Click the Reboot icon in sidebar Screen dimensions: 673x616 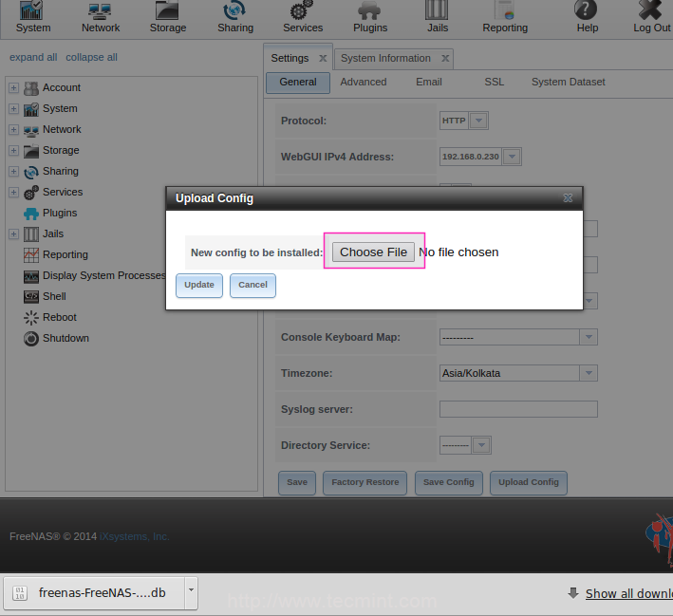coord(31,318)
